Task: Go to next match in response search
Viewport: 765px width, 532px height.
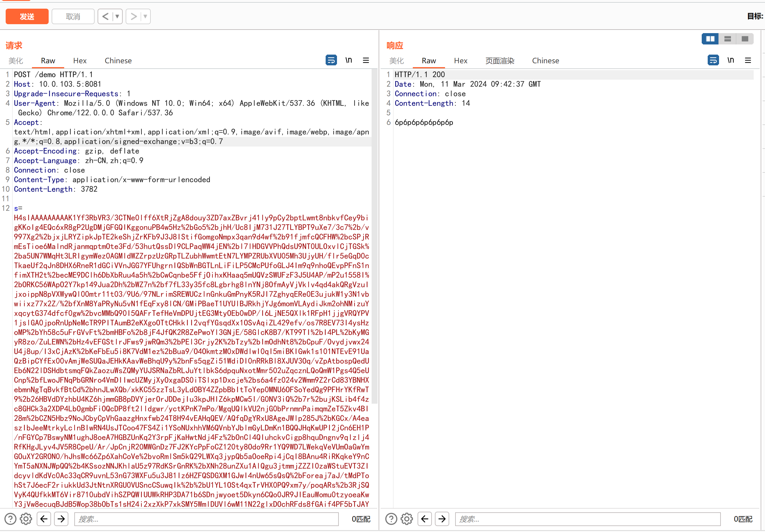Action: [x=442, y=519]
